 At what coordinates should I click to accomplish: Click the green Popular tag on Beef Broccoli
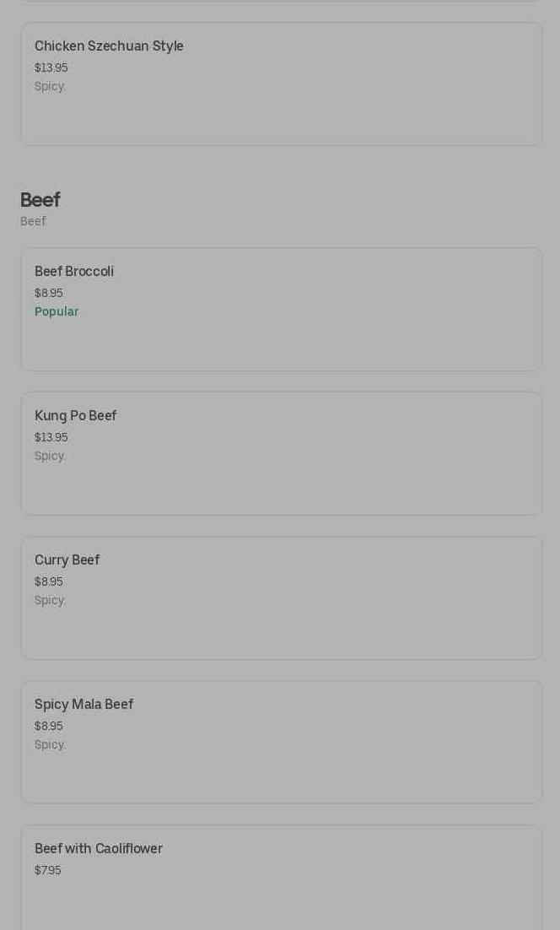[x=57, y=311]
